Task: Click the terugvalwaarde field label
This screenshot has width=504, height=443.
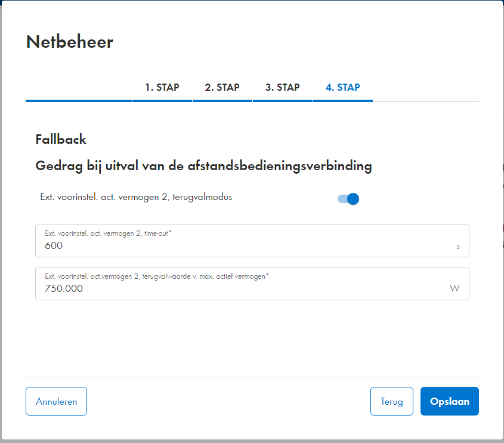Action: [157, 276]
